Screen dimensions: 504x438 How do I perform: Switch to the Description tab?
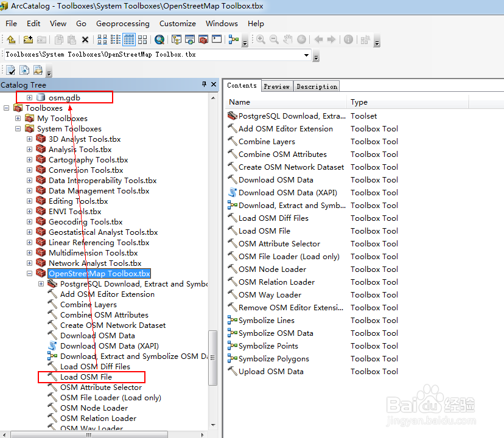coord(317,86)
